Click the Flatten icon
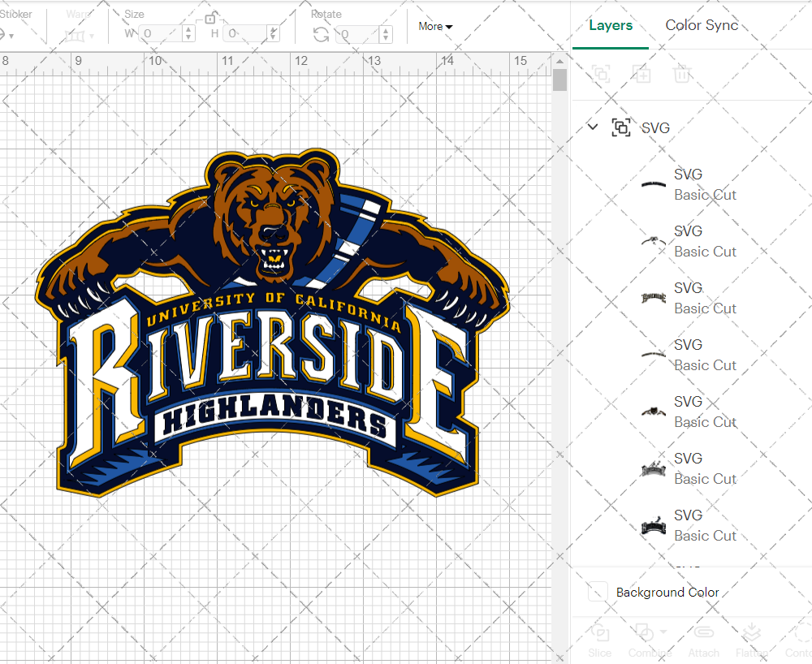The height and width of the screenshot is (664, 812). 753,640
